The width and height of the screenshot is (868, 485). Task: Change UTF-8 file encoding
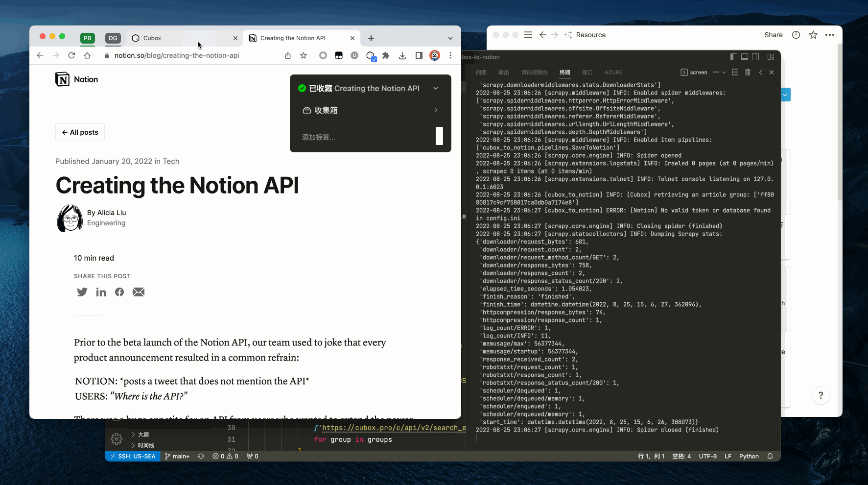(x=707, y=456)
